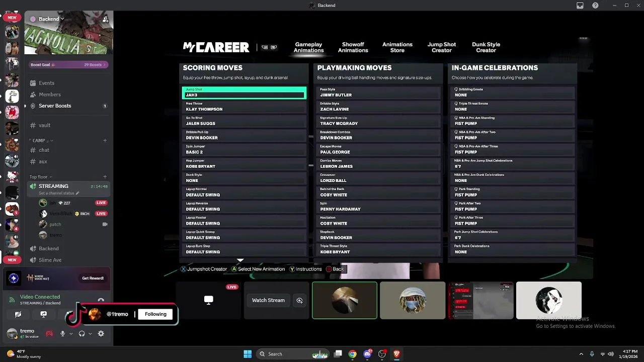Click the LIVE badge next to jah
This screenshot has height=362, width=644.
tap(101, 203)
